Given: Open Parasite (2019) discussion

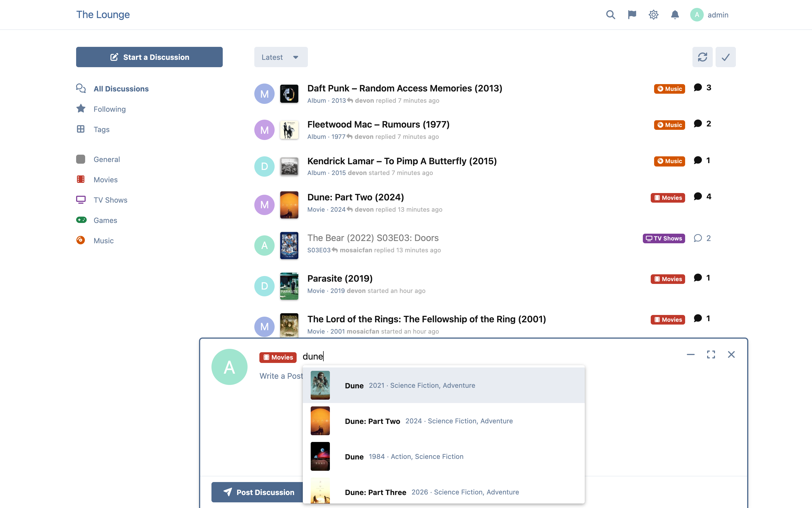Looking at the screenshot, I should point(340,279).
